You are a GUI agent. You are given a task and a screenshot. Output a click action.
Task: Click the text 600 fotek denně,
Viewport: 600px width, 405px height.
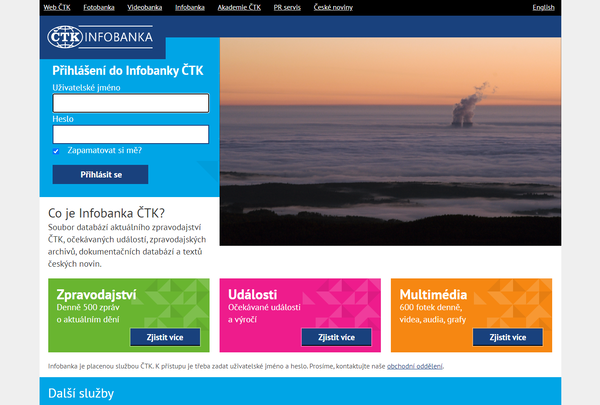tap(431, 307)
